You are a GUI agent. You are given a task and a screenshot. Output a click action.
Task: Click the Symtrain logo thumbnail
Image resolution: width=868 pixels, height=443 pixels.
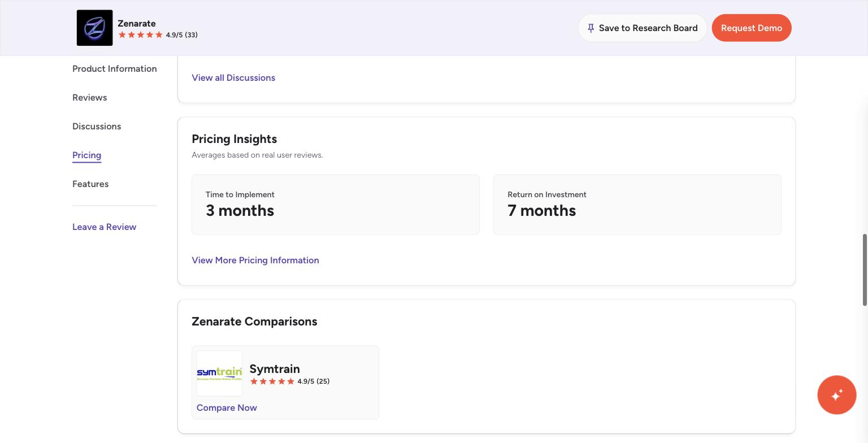coord(219,373)
